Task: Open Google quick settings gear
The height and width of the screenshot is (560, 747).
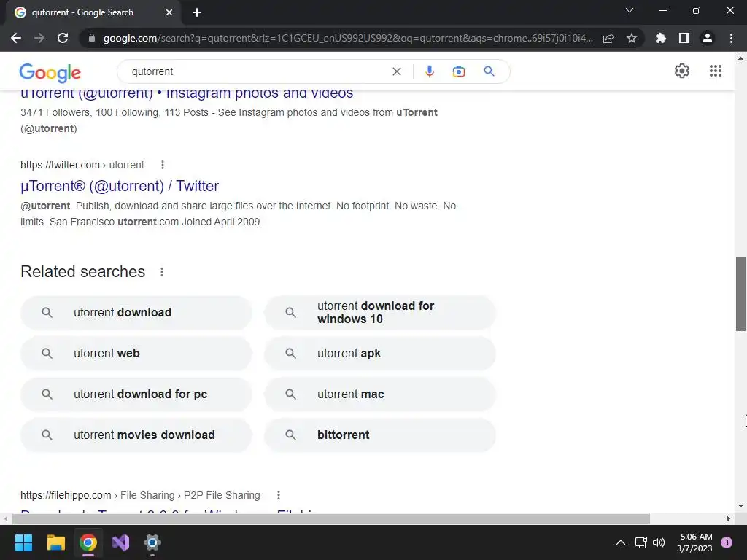Action: pyautogui.click(x=682, y=71)
